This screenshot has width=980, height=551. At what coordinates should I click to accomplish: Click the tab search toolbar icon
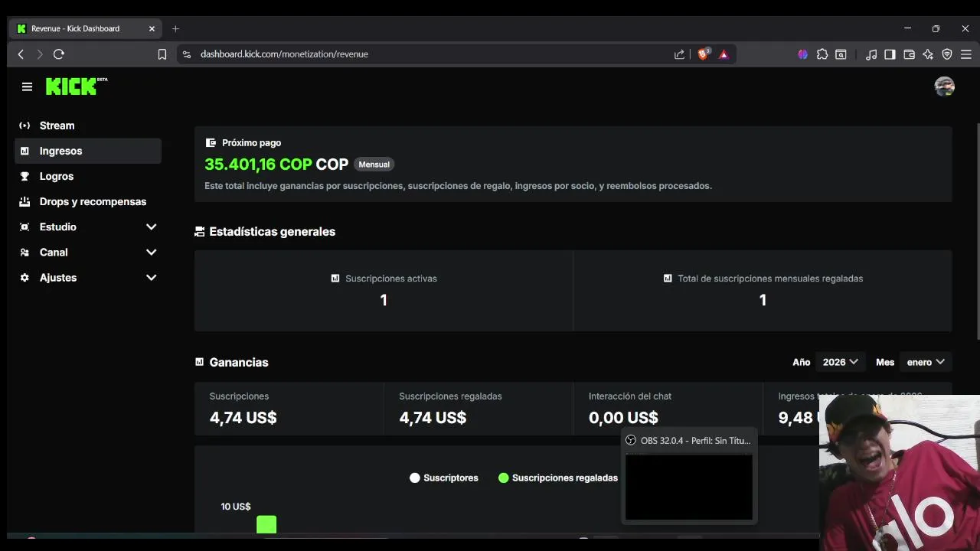[x=841, y=54]
